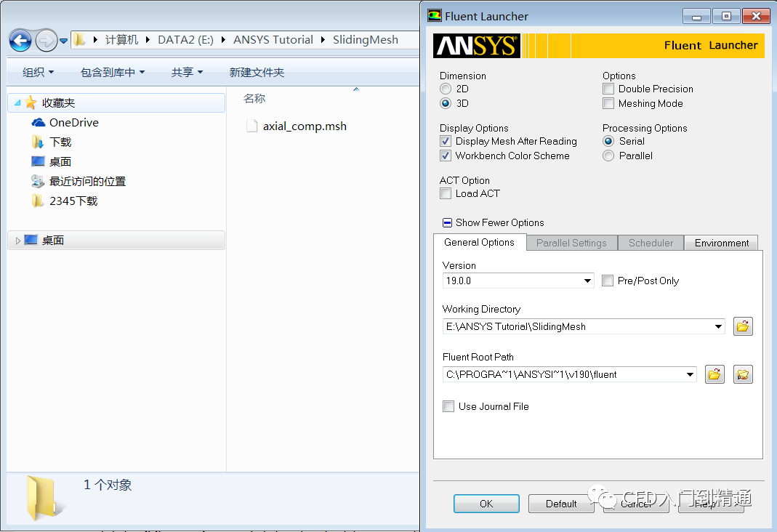The height and width of the screenshot is (532, 777).
Task: Click the Explorer back arrow button
Action: point(21,41)
